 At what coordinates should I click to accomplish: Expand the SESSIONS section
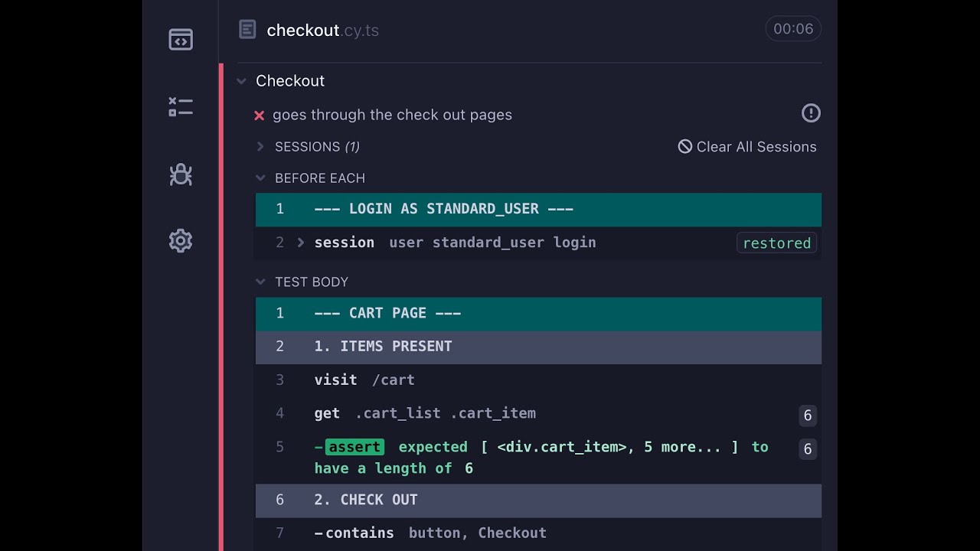260,147
